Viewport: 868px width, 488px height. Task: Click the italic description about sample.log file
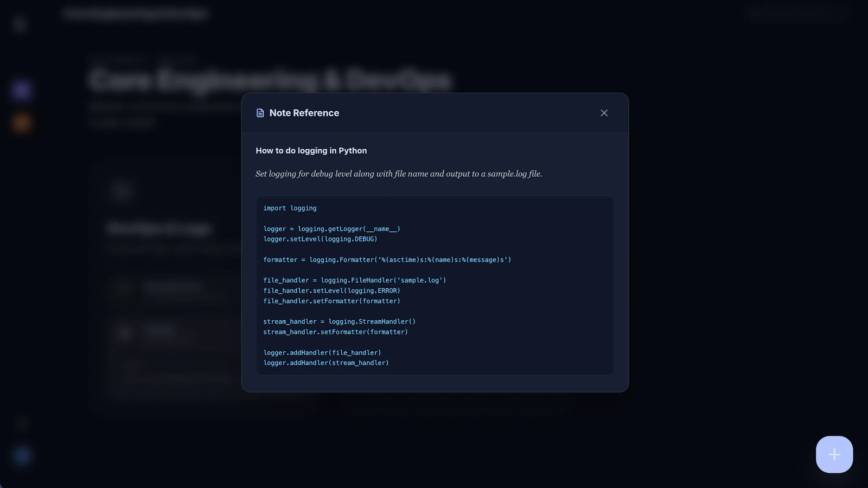[399, 174]
